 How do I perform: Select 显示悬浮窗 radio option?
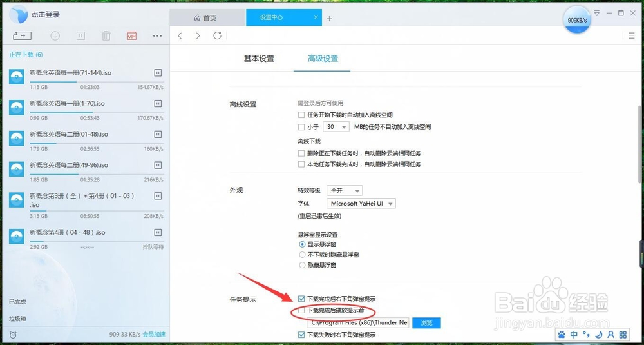[302, 244]
